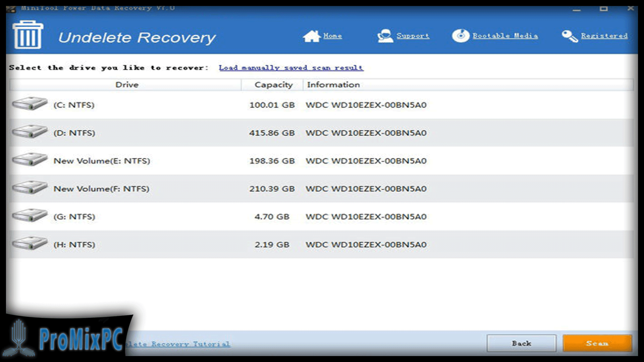Select the (G: NTFS) drive row

(x=322, y=217)
